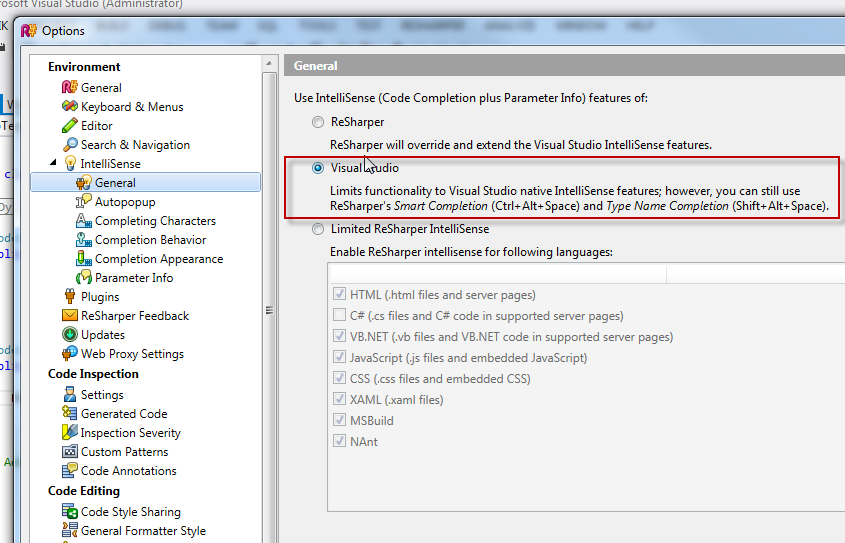The image size is (845, 543).
Task: Toggle the NAnt checkbox
Action: [x=339, y=441]
